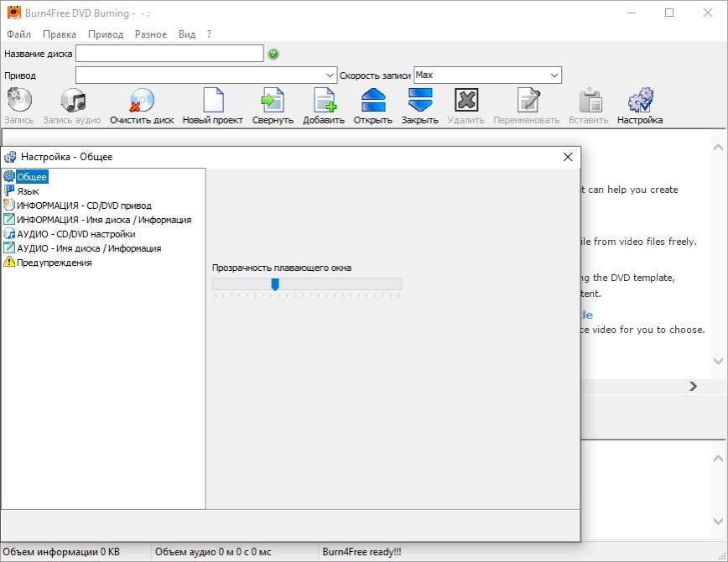This screenshot has height=562, width=728.
Task: Open the Разное menu
Action: pos(151,34)
